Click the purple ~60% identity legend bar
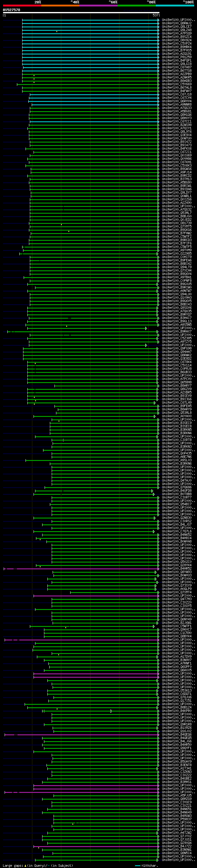The height and width of the screenshot is (868, 197). point(99,6)
